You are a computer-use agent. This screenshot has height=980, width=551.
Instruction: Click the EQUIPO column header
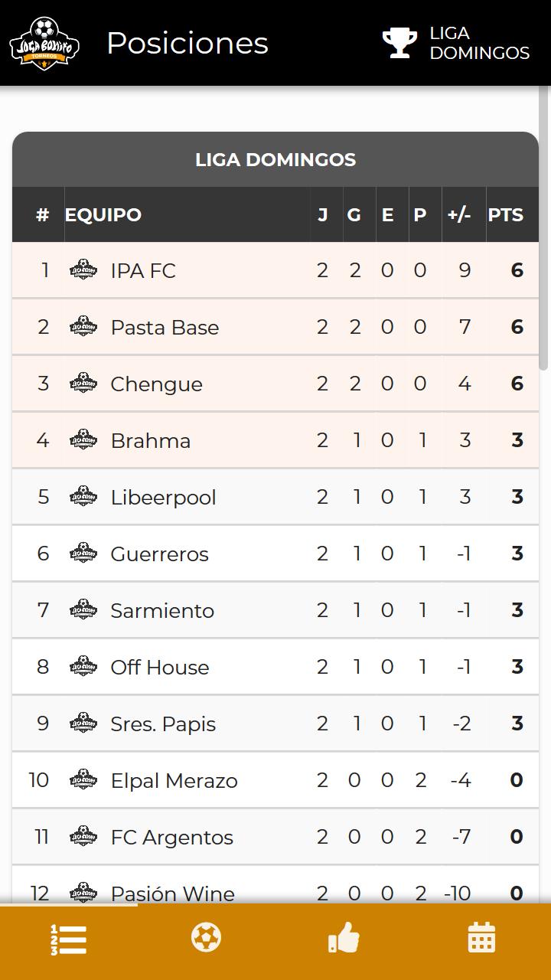tap(103, 215)
